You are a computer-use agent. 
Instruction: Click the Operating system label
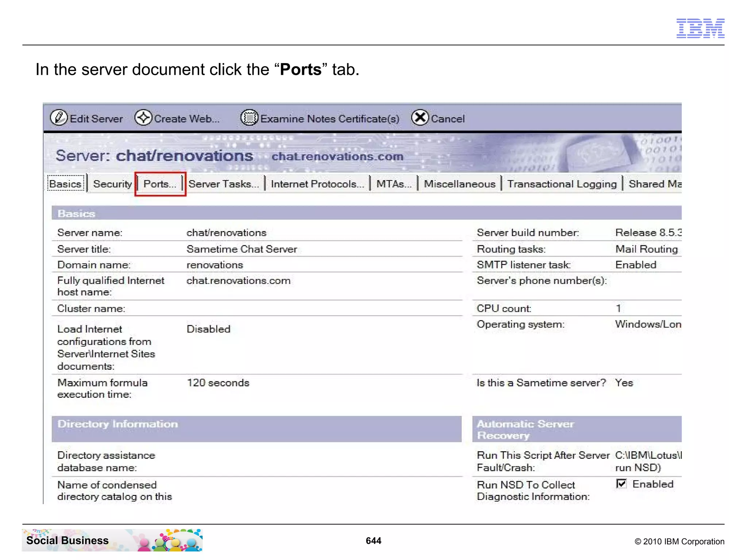click(x=520, y=324)
